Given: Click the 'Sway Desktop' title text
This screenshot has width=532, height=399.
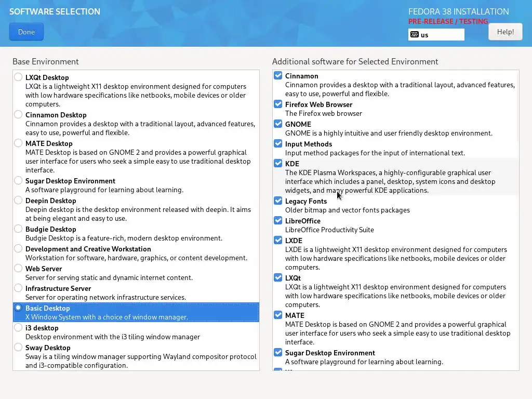Looking at the screenshot, I should coord(48,348).
